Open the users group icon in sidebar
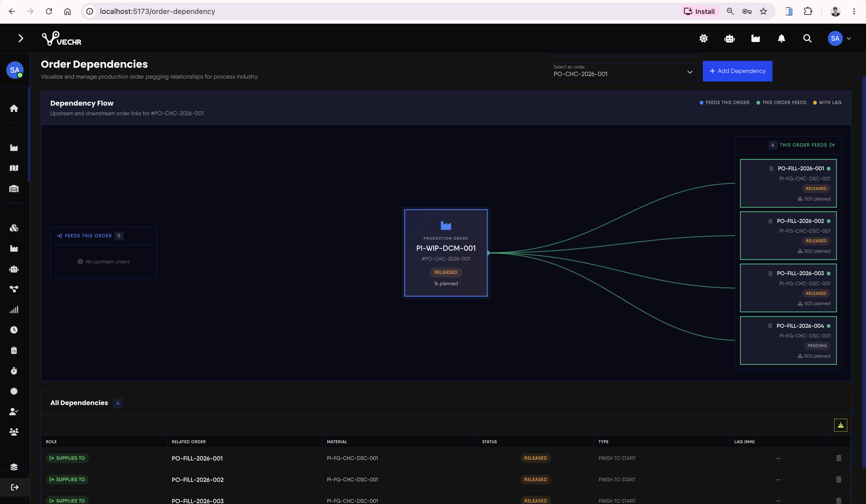Viewport: 866px width, 504px height. click(x=14, y=432)
